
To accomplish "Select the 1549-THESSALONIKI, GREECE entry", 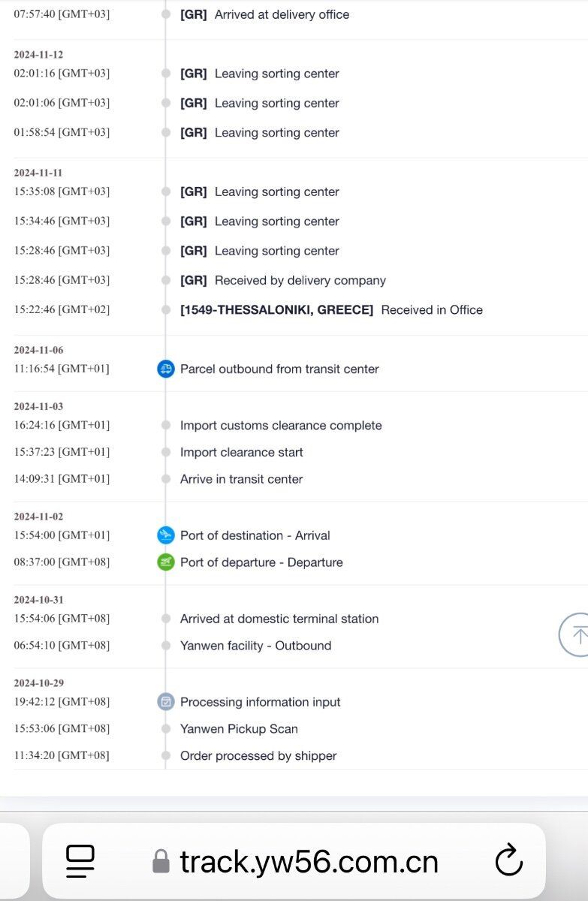I will [x=276, y=309].
